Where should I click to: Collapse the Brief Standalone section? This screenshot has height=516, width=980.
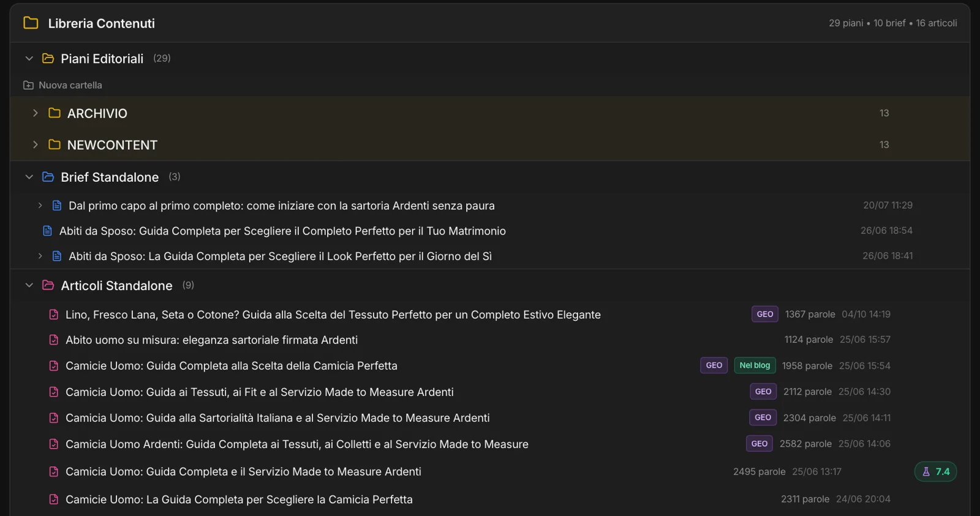[x=29, y=177]
